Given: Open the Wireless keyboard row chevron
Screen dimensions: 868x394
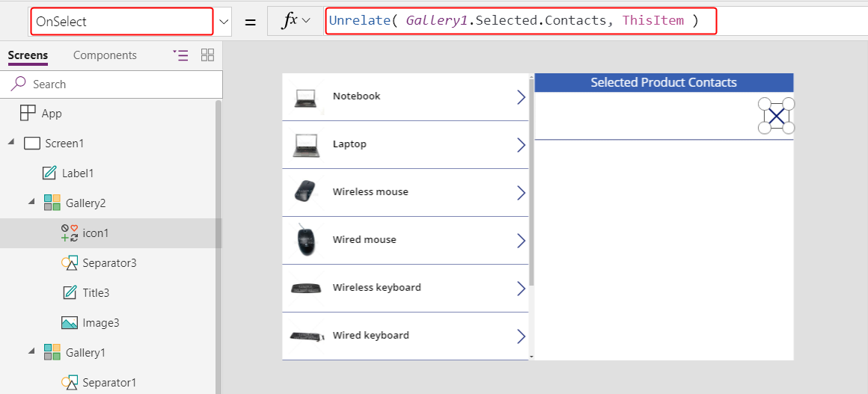Looking at the screenshot, I should pyautogui.click(x=521, y=289).
